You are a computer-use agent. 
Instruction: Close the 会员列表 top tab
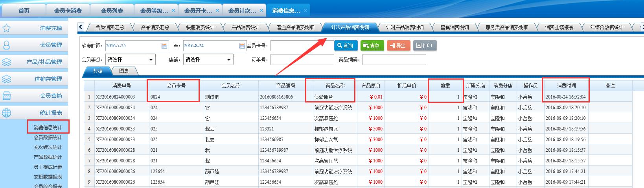(x=129, y=11)
